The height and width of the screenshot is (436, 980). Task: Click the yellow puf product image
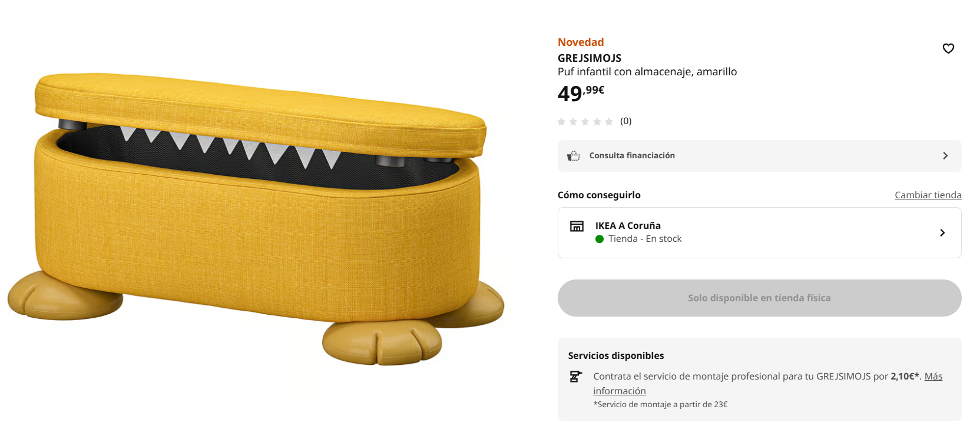click(256, 218)
